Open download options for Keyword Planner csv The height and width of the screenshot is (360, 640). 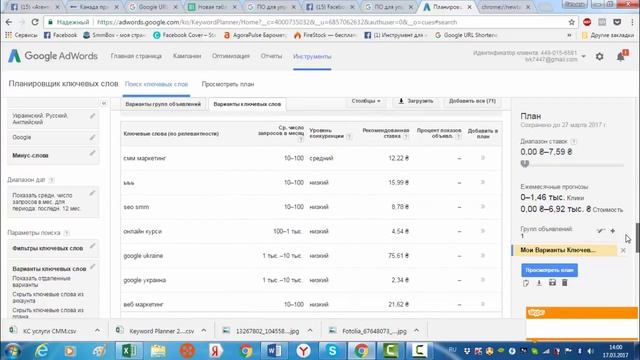[204, 331]
